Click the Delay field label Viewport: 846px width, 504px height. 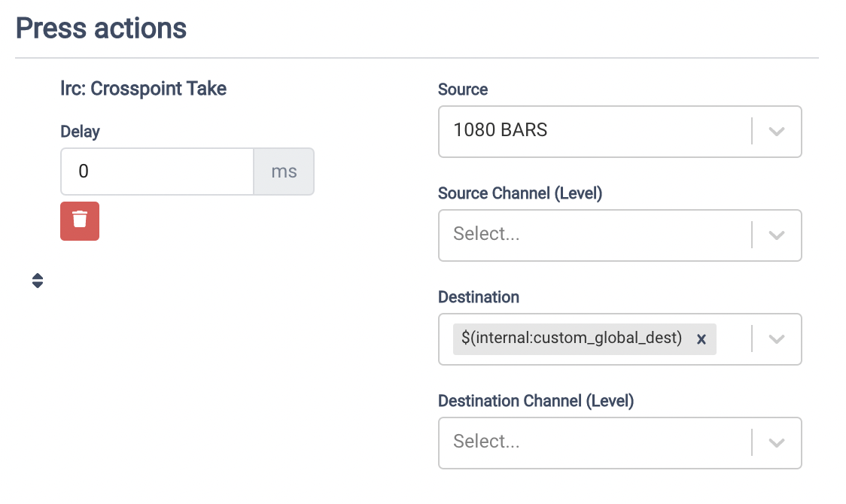(x=81, y=132)
